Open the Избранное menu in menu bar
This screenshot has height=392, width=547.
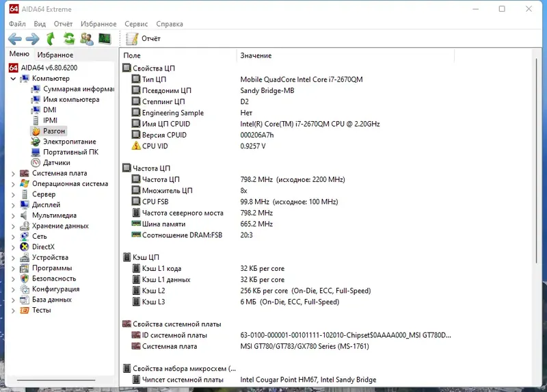98,24
